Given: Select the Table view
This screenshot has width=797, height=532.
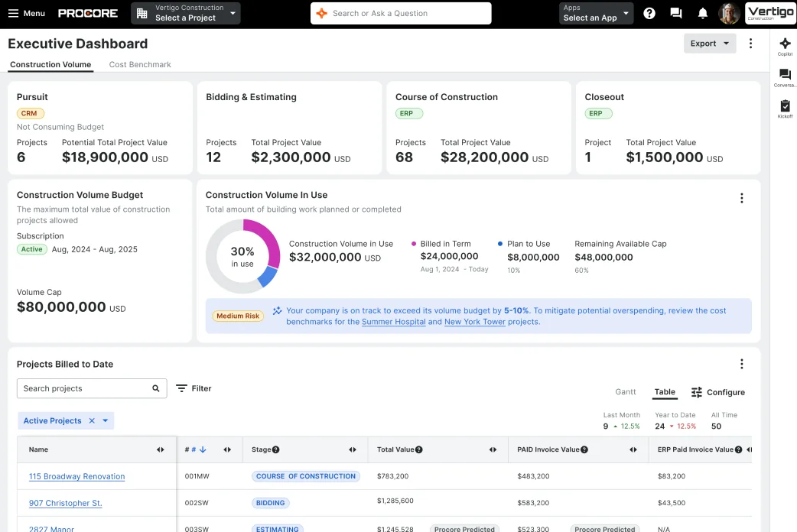Looking at the screenshot, I should coord(665,392).
